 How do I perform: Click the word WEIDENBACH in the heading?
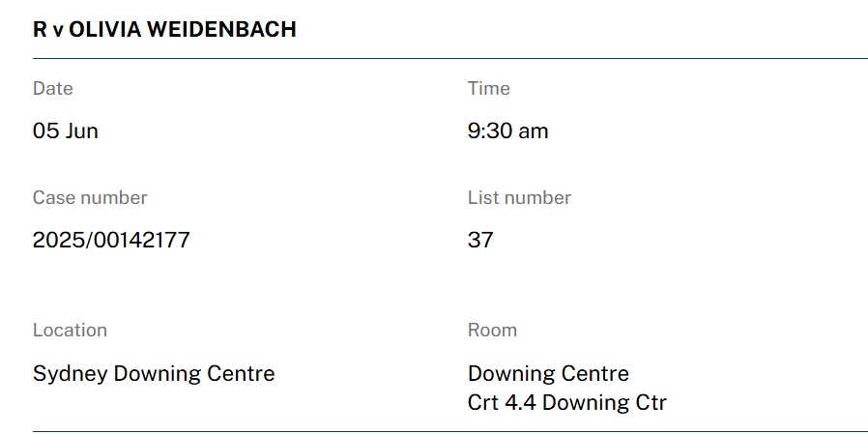(221, 29)
